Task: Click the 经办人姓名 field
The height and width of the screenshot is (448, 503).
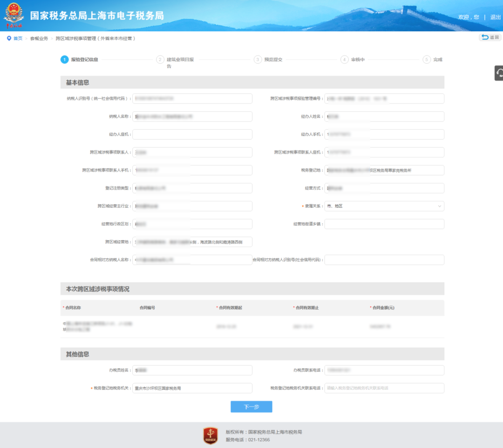Action: click(384, 116)
